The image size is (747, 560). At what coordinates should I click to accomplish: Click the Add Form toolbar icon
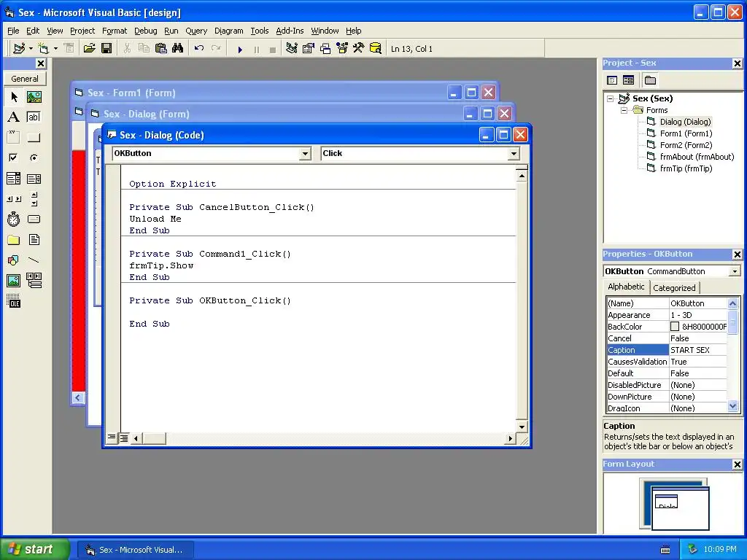tap(43, 49)
